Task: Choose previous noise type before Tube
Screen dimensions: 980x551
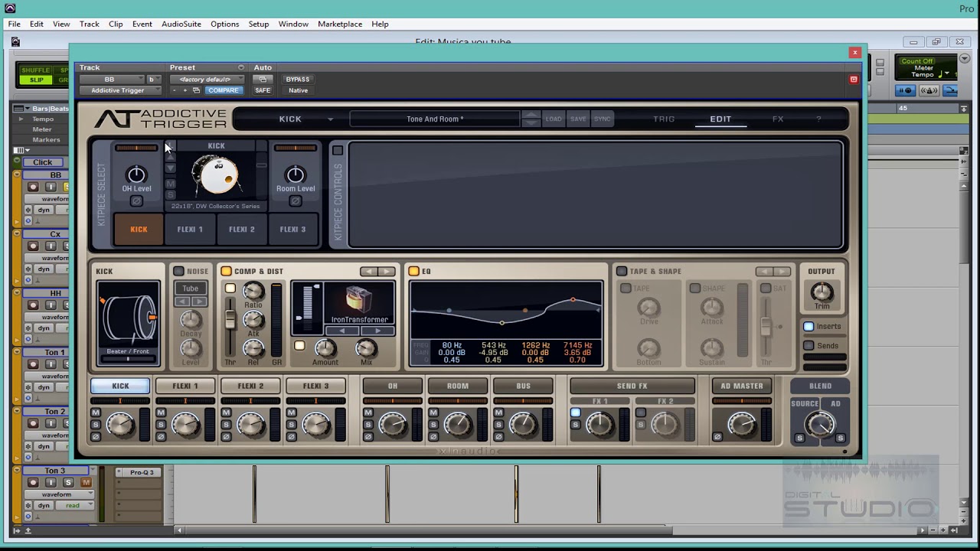Action: 182,302
